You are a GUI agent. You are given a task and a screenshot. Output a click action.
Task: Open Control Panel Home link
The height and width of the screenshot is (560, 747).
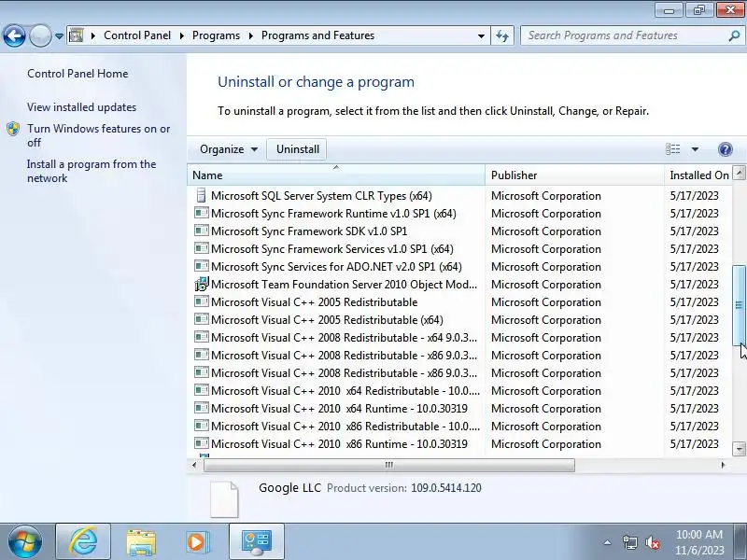[x=78, y=74]
